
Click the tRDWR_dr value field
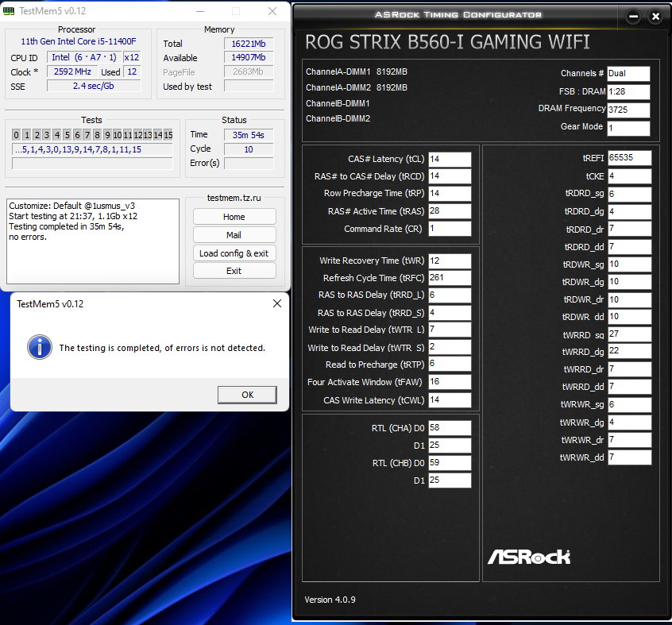click(630, 299)
